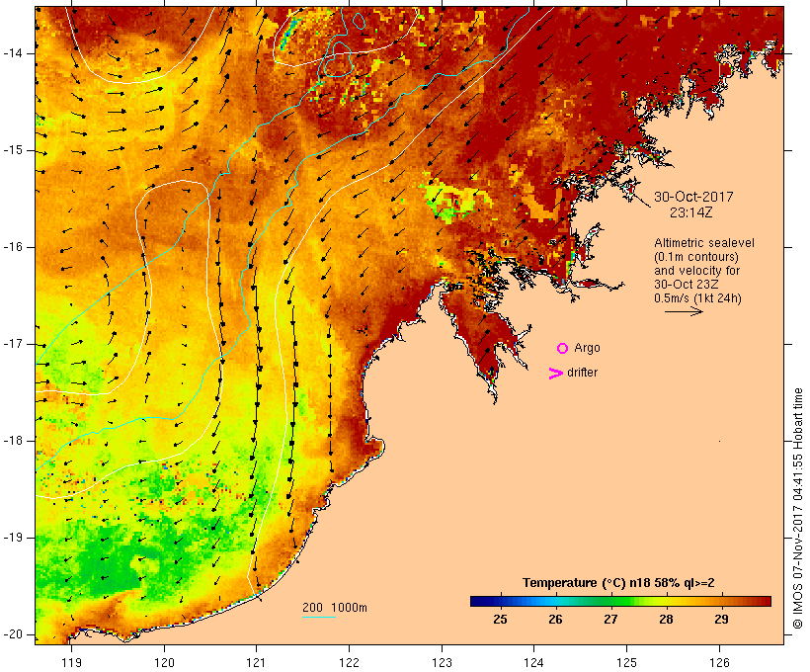Click the colorbar value 29
Image resolution: width=810 pixels, height=672 pixels.
click(x=721, y=620)
